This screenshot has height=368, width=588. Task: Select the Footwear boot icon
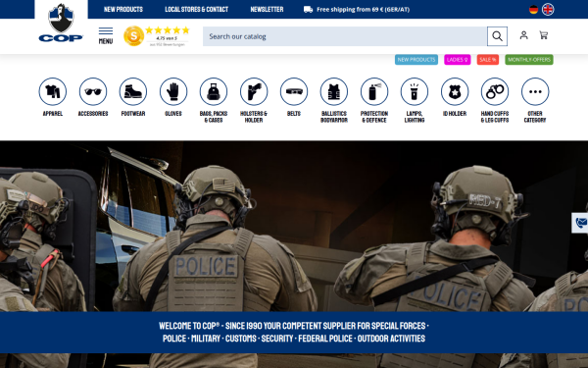coord(133,91)
